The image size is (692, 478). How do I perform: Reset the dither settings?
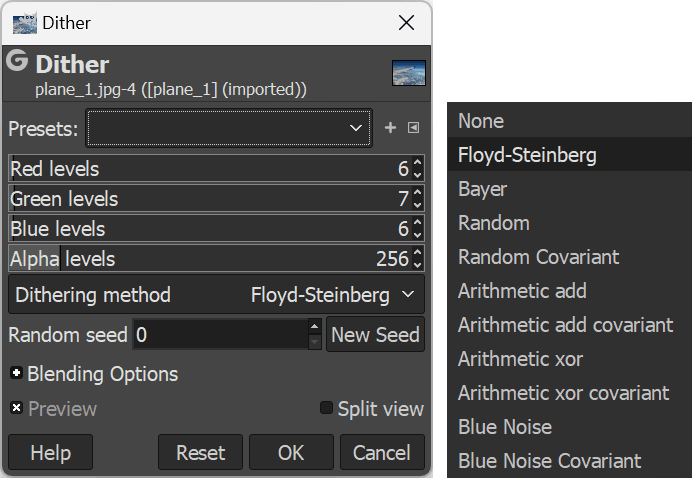point(200,452)
